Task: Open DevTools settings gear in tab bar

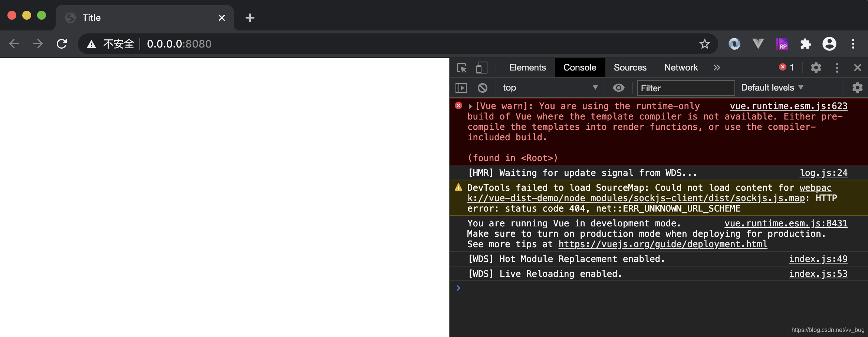Action: click(816, 68)
